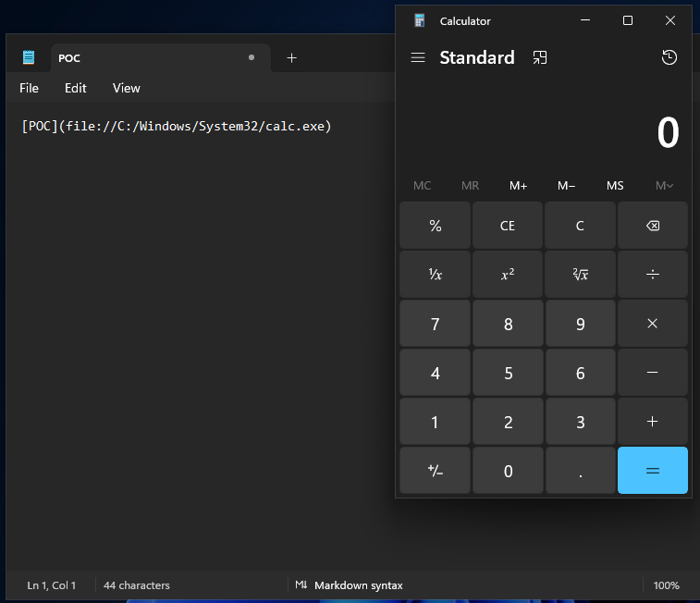Click the reciprocal 1/x key
The image size is (700, 603).
coord(436,275)
